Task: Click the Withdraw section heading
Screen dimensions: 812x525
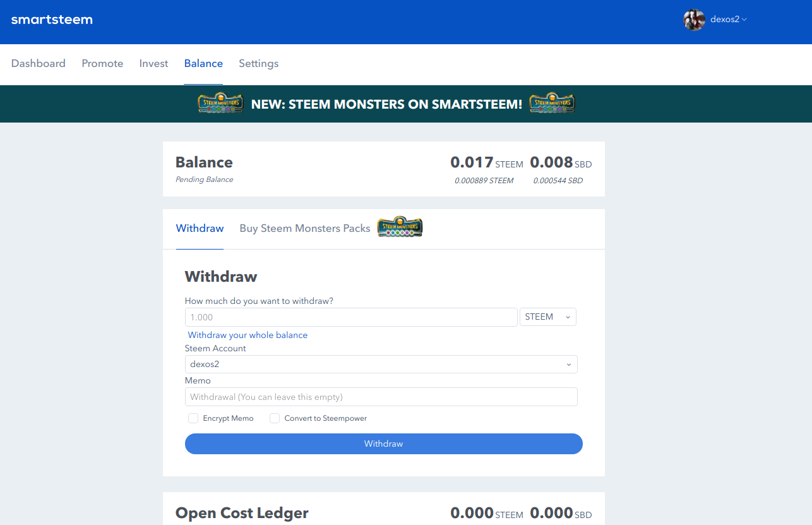Action: coord(221,277)
